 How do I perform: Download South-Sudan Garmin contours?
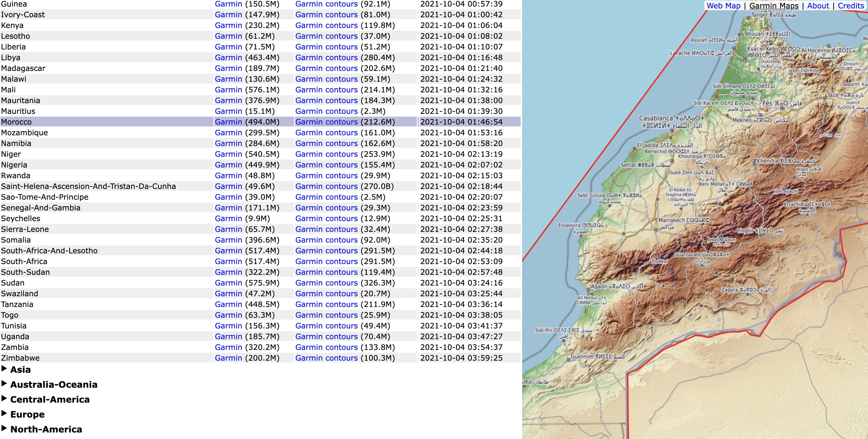[326, 272]
